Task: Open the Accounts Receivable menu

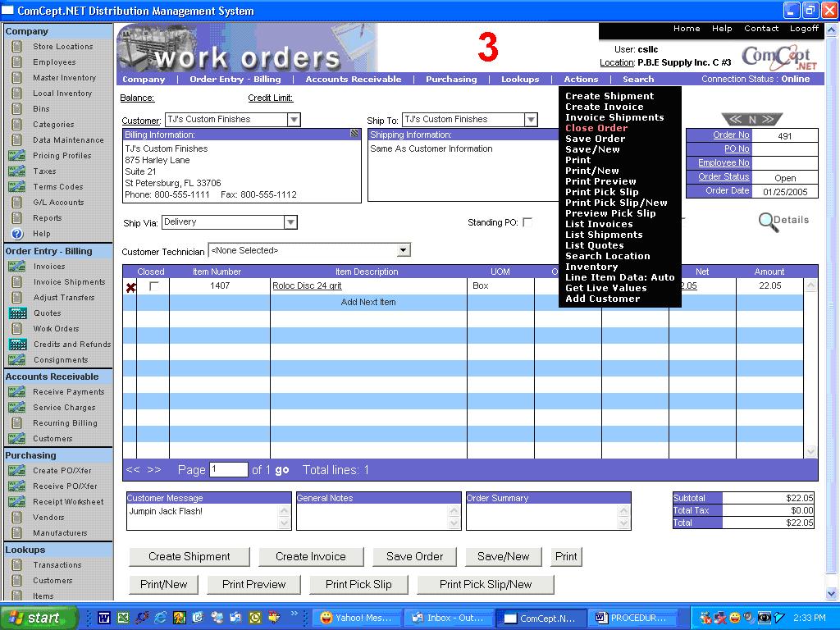Action: [354, 80]
